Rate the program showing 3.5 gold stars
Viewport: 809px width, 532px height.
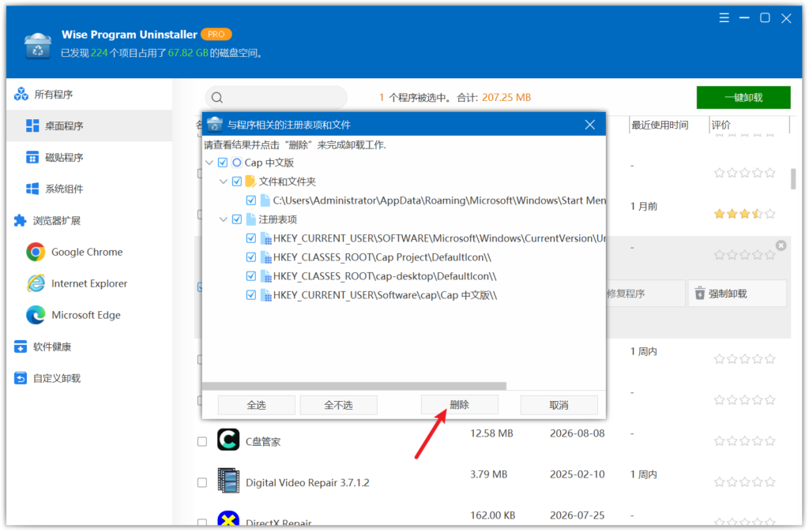coord(744,213)
